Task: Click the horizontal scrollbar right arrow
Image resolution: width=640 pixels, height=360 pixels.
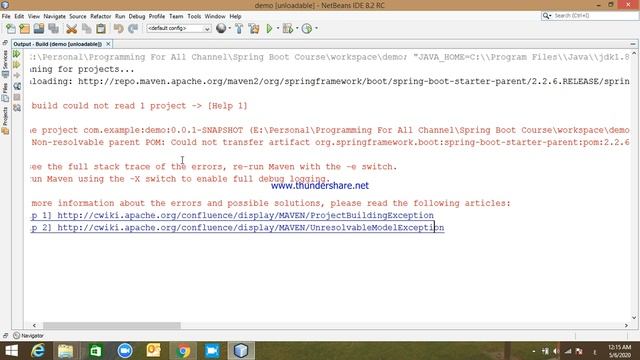Action: pos(626,325)
